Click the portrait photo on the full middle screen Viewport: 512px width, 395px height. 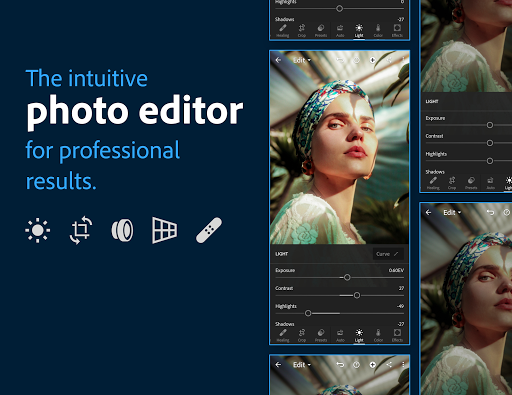point(339,148)
